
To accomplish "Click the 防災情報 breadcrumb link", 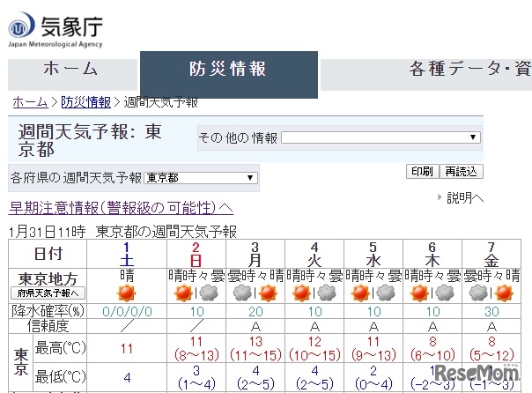I will point(85,102).
